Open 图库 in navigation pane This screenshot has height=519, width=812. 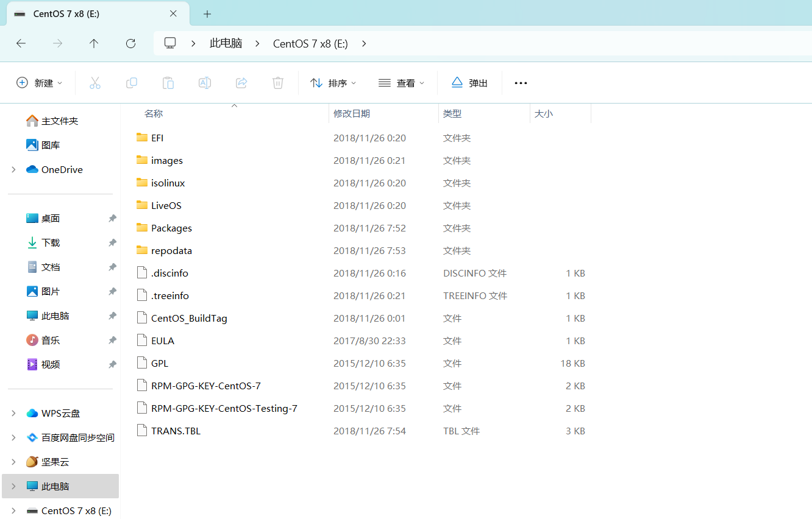click(51, 145)
